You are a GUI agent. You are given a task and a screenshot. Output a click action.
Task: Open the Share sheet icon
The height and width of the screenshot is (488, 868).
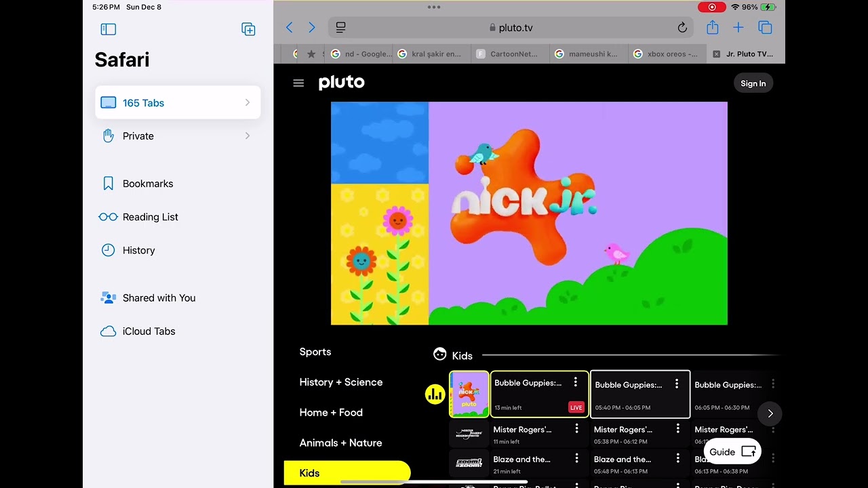click(x=712, y=27)
